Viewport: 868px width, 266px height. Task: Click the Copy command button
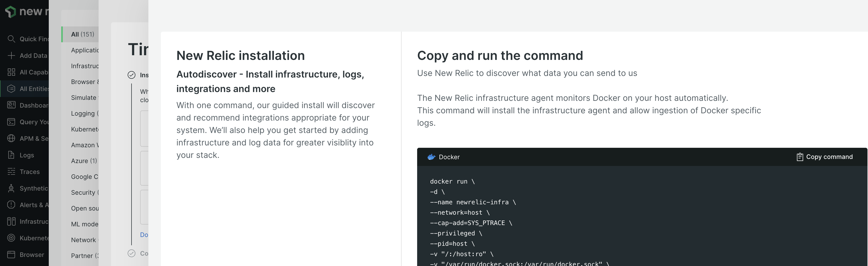(824, 157)
